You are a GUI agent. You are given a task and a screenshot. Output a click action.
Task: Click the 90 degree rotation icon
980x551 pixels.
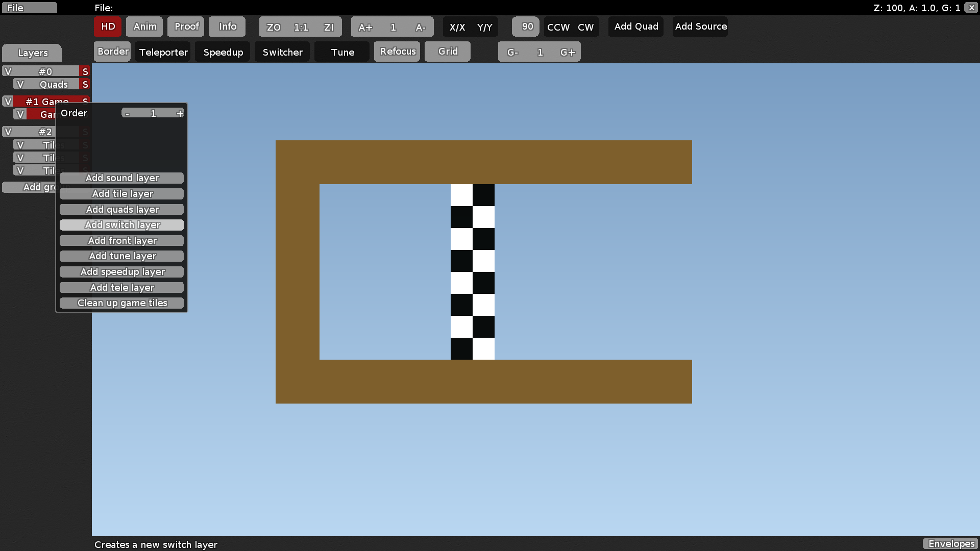point(525,27)
